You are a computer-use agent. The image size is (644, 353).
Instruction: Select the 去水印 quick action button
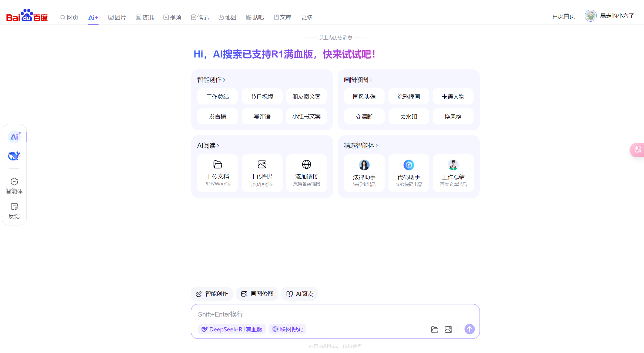408,116
